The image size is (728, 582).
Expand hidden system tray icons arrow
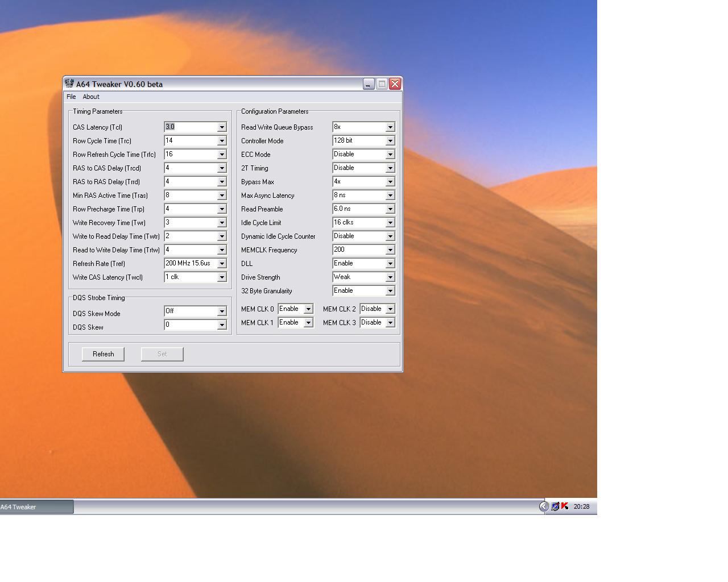point(544,506)
